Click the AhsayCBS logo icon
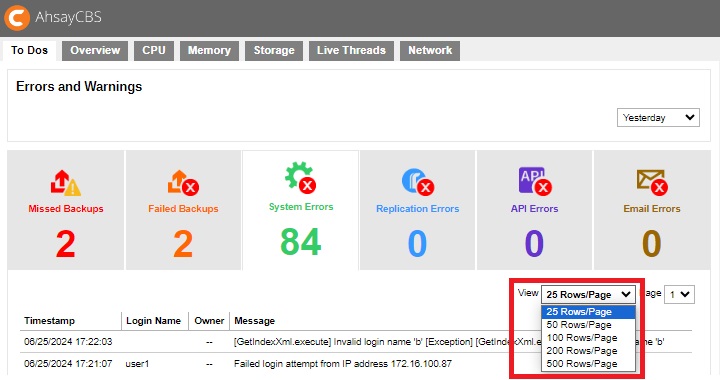The image size is (720, 380). coord(17,17)
